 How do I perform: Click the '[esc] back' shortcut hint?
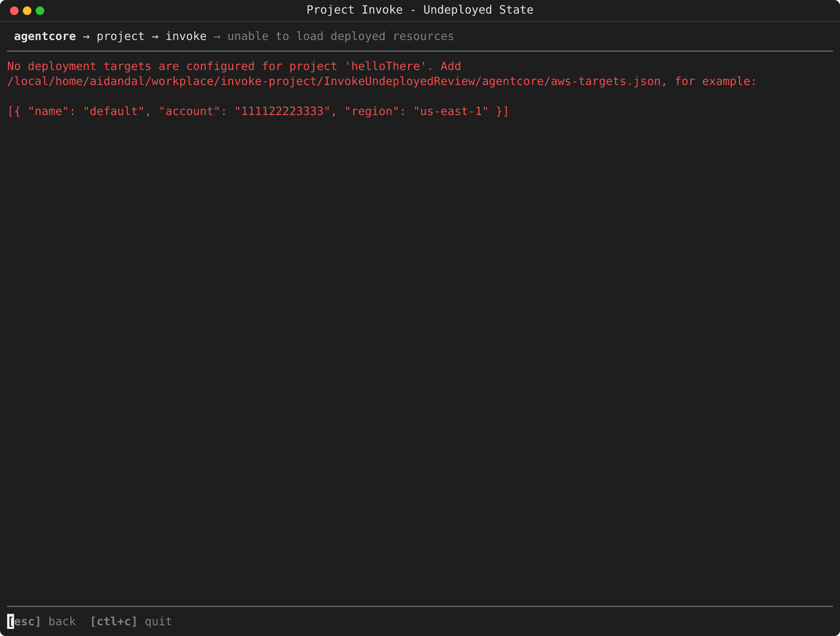(x=42, y=622)
